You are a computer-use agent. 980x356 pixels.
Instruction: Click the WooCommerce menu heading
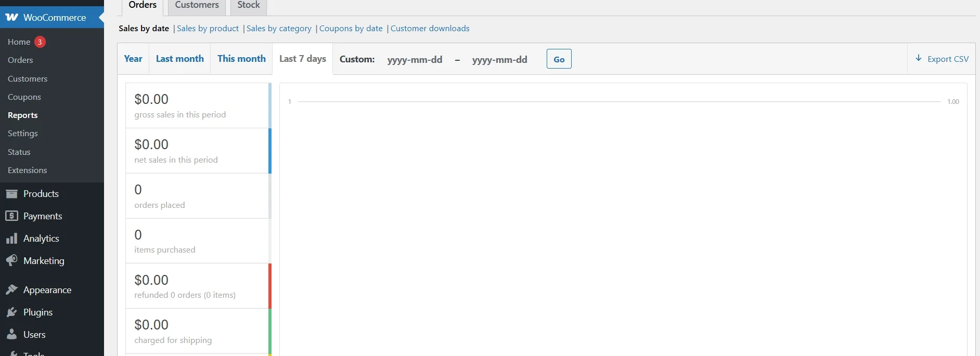(x=55, y=18)
